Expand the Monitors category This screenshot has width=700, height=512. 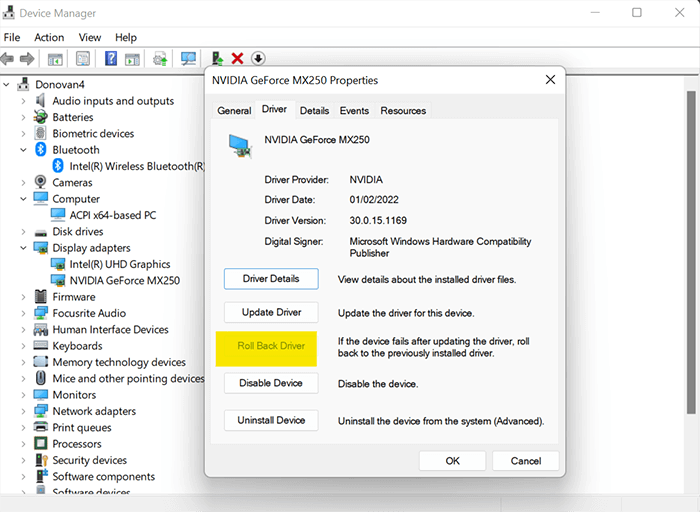(x=23, y=395)
